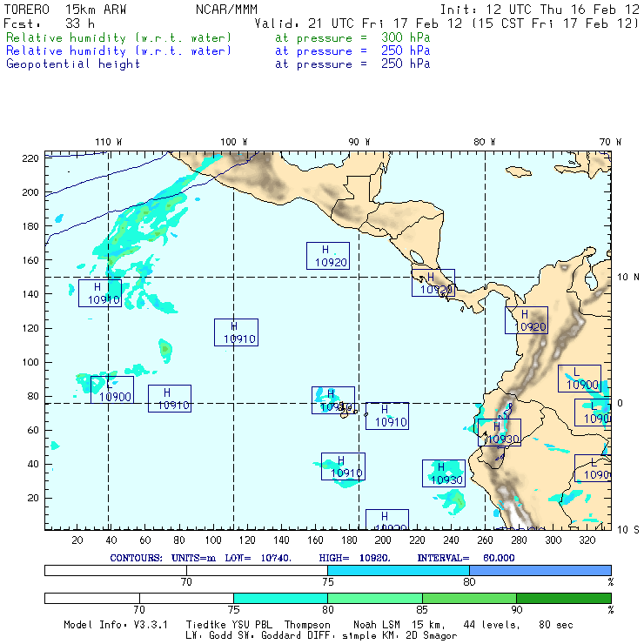Click the x-axis tick label '260'
Image resolution: width=644 pixels, height=644 pixels.
[x=485, y=540]
